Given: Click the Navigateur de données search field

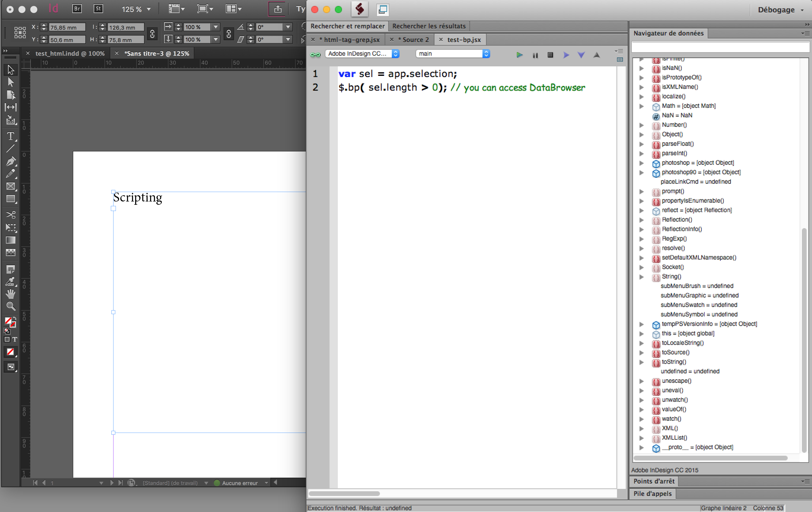Looking at the screenshot, I should [x=720, y=47].
